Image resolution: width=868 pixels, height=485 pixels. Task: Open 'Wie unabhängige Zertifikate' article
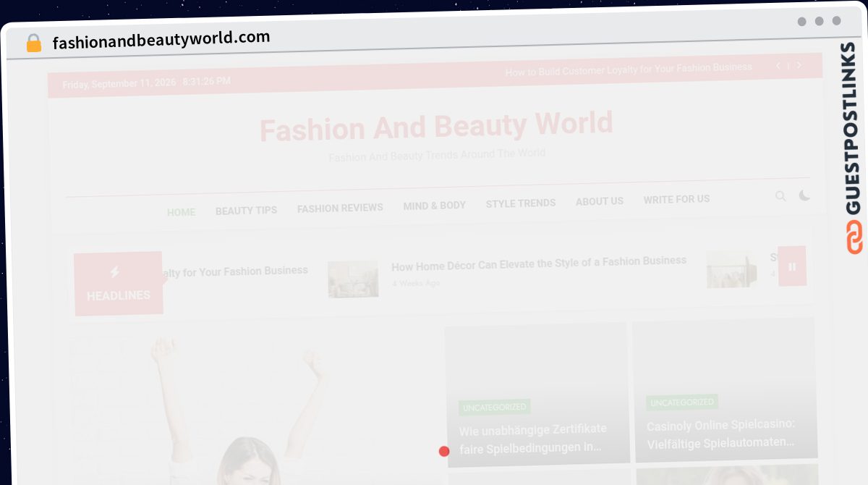coord(533,438)
